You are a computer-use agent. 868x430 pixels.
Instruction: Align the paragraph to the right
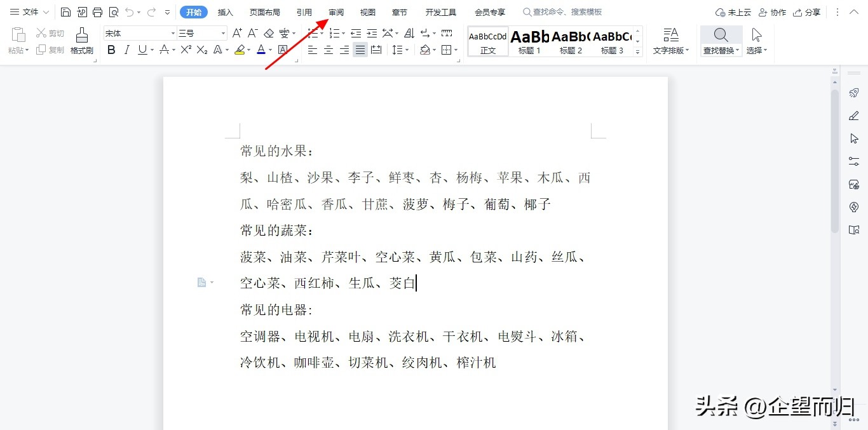coord(344,50)
